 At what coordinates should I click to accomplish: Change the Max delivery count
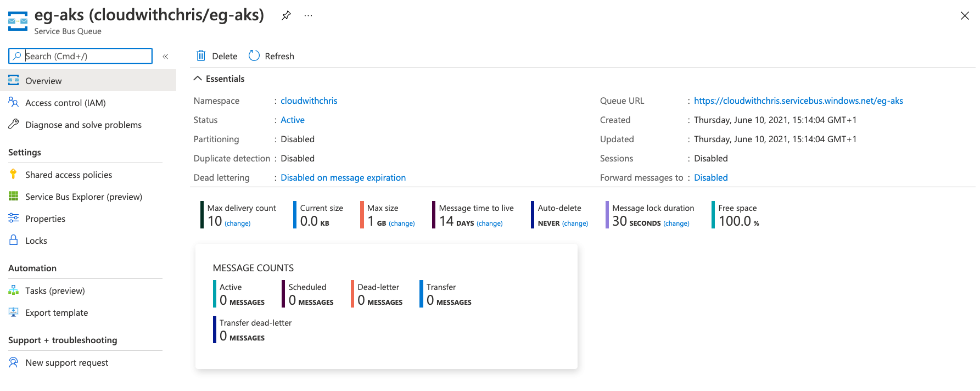tap(238, 224)
